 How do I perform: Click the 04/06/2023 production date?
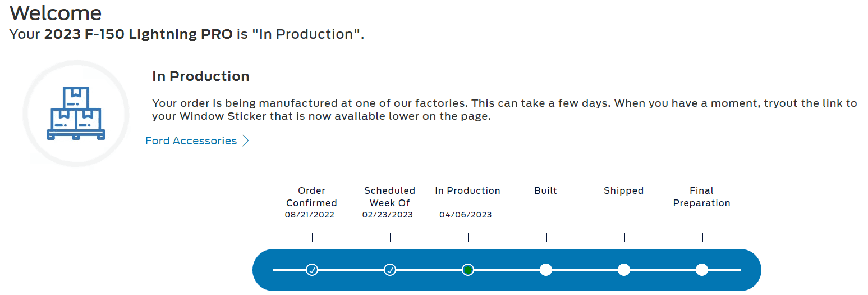pos(465,215)
